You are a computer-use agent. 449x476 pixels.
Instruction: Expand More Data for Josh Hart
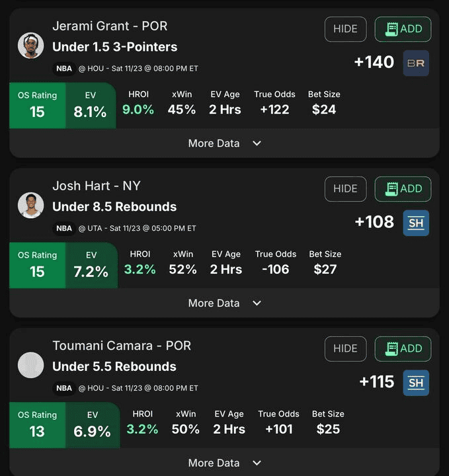coord(224,303)
